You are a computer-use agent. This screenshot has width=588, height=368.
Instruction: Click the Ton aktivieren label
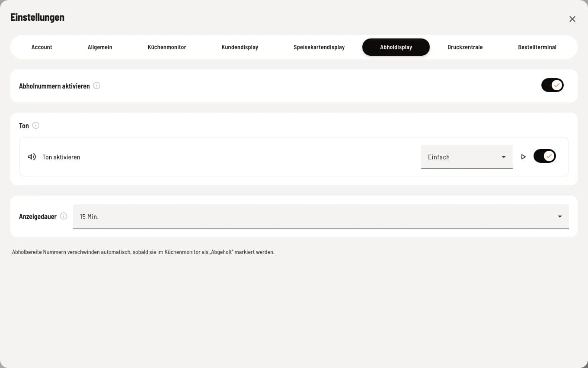click(61, 157)
